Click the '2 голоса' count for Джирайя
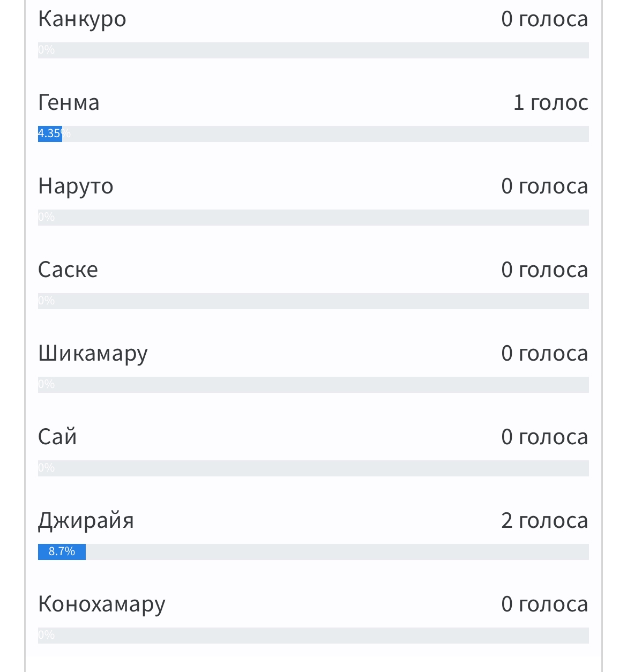The image size is (627, 672). (x=545, y=520)
